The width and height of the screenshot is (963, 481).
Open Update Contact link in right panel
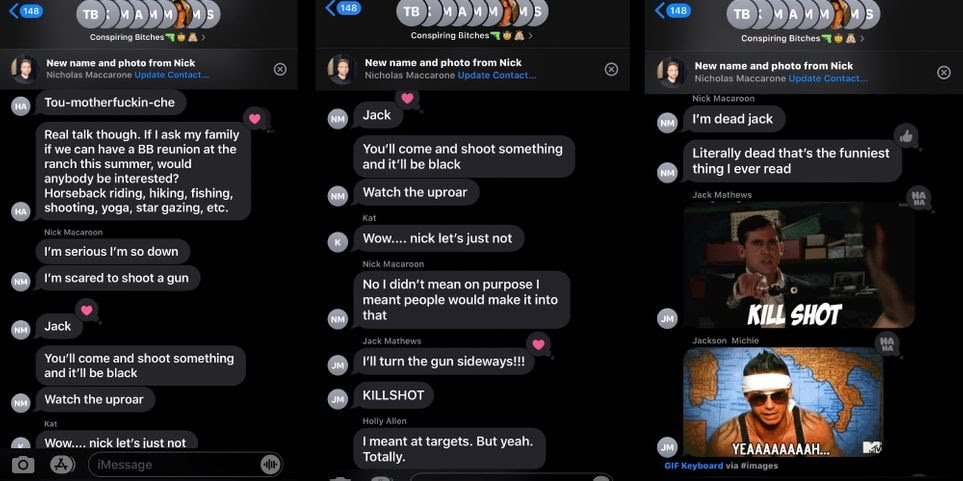[x=828, y=78]
